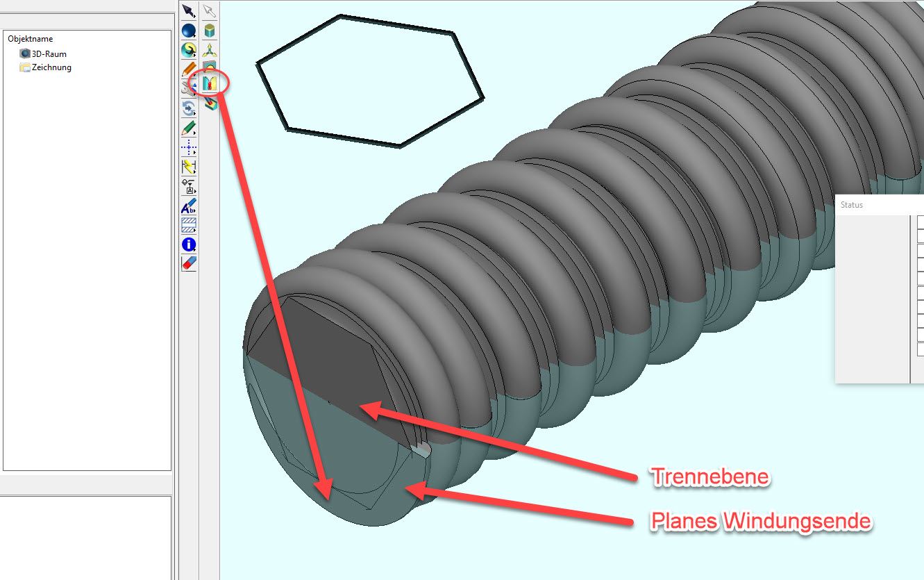Click the blue sphere 3D tool icon
The width and height of the screenshot is (924, 580).
(x=188, y=31)
